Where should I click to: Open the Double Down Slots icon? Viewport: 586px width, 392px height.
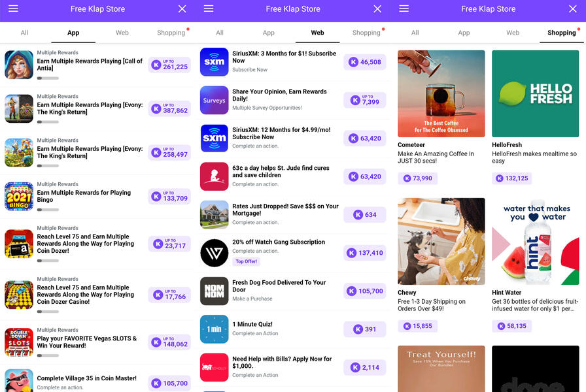[19, 342]
